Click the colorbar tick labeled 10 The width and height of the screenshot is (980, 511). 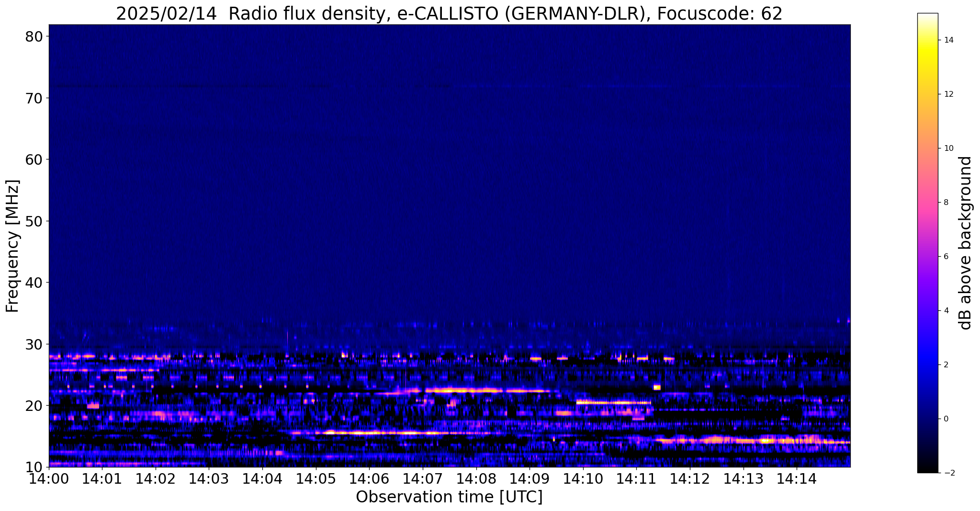point(948,148)
